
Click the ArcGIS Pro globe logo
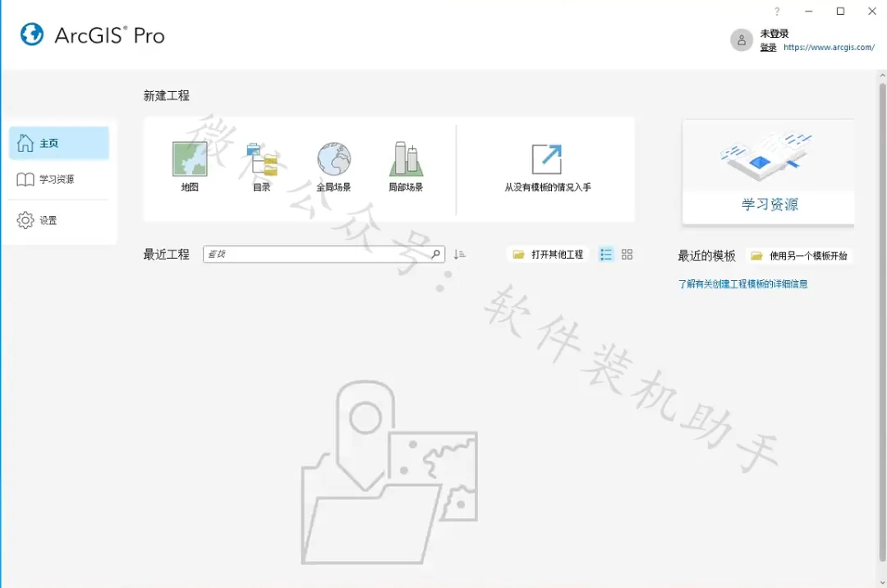tap(32, 34)
